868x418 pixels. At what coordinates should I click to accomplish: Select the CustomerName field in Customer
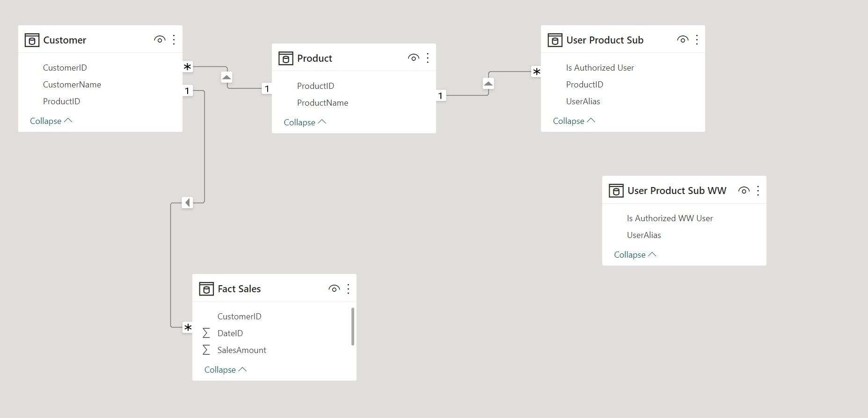[72, 85]
